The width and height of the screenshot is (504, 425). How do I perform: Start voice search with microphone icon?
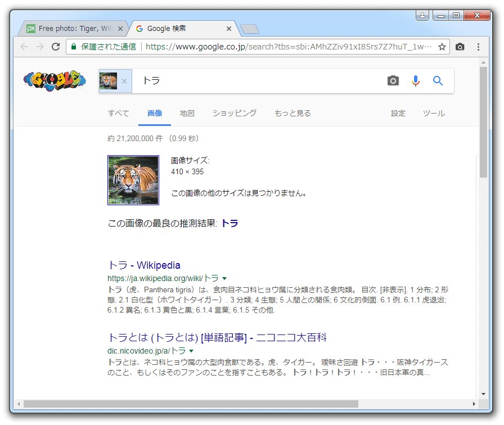coord(416,80)
